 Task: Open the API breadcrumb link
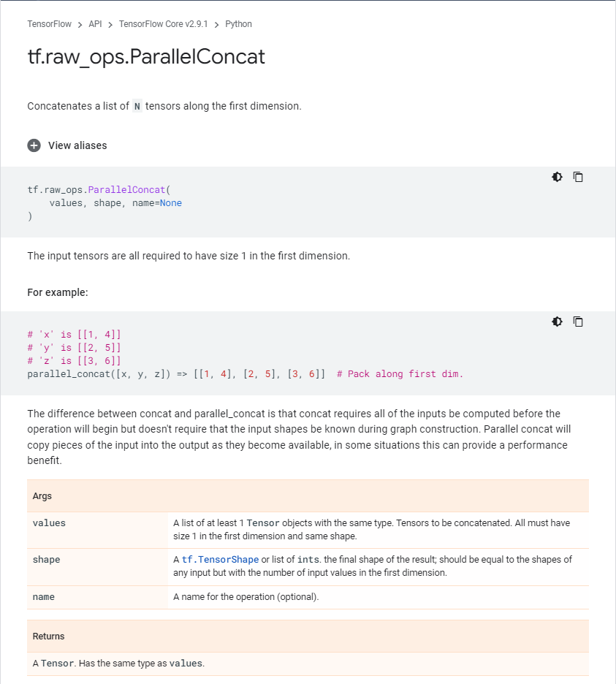(x=95, y=24)
